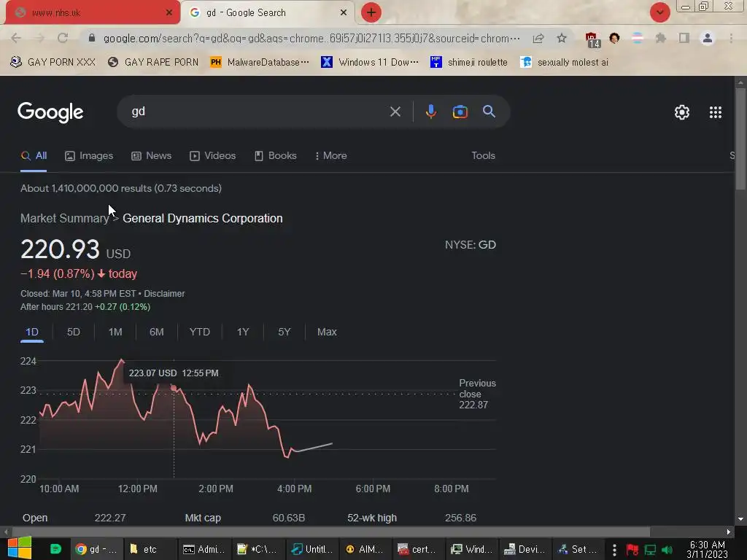The image size is (747, 560).
Task: Click the address bar URL
Action: coord(311,39)
